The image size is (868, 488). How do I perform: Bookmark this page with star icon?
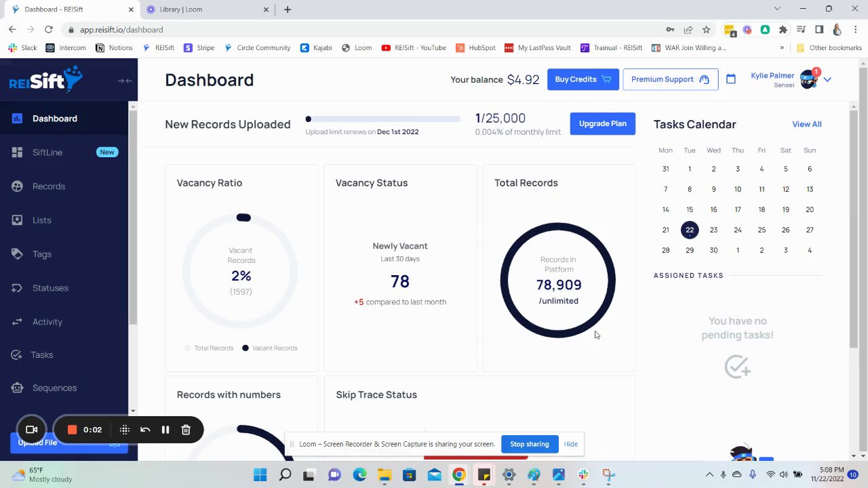[x=706, y=30]
